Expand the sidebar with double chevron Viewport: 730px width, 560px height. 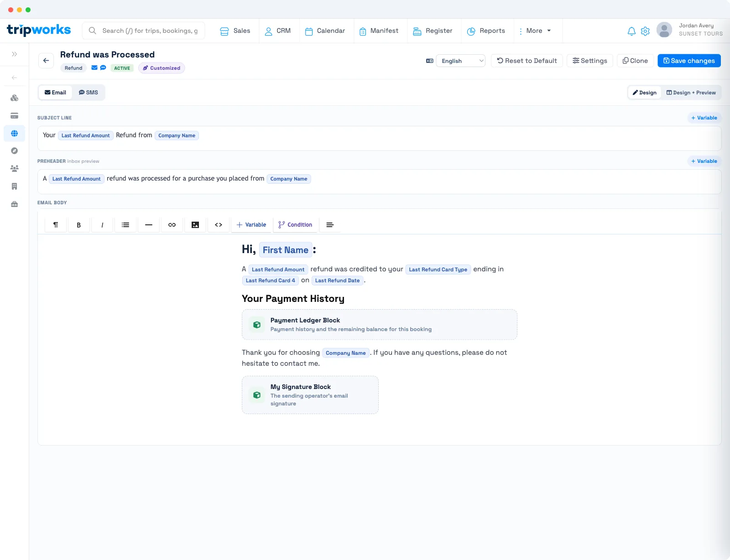click(14, 54)
